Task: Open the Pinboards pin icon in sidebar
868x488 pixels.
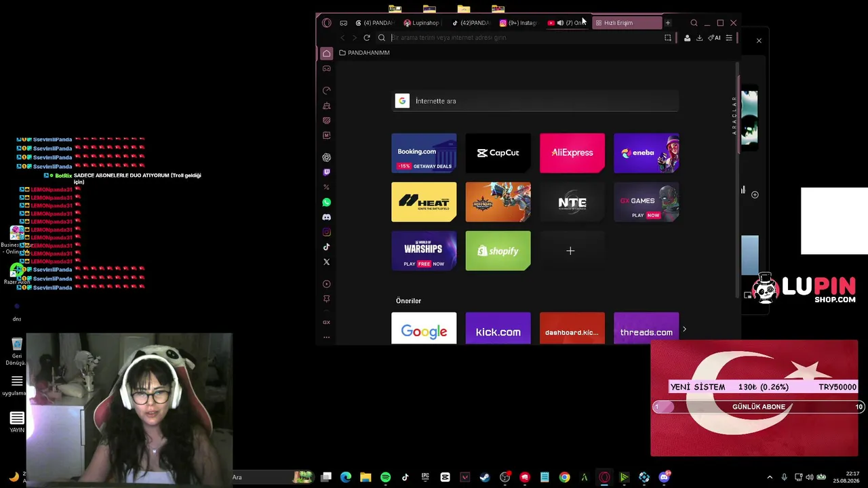Action: pos(327,299)
